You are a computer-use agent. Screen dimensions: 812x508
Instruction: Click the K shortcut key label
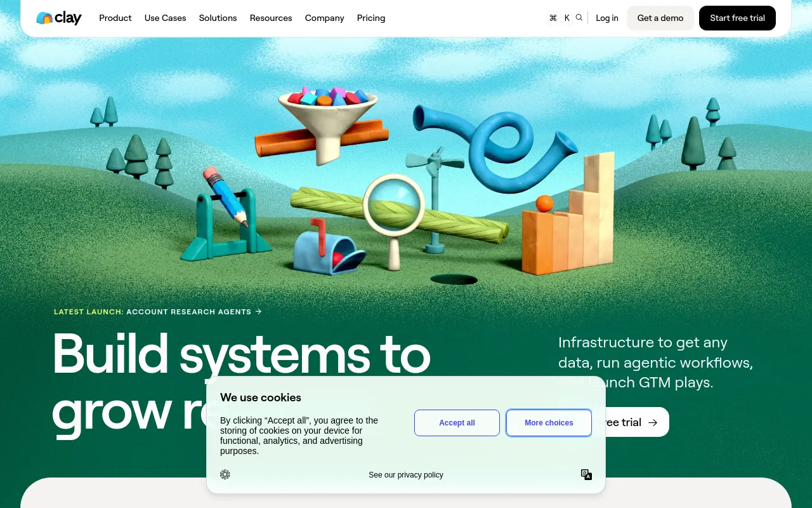click(567, 18)
